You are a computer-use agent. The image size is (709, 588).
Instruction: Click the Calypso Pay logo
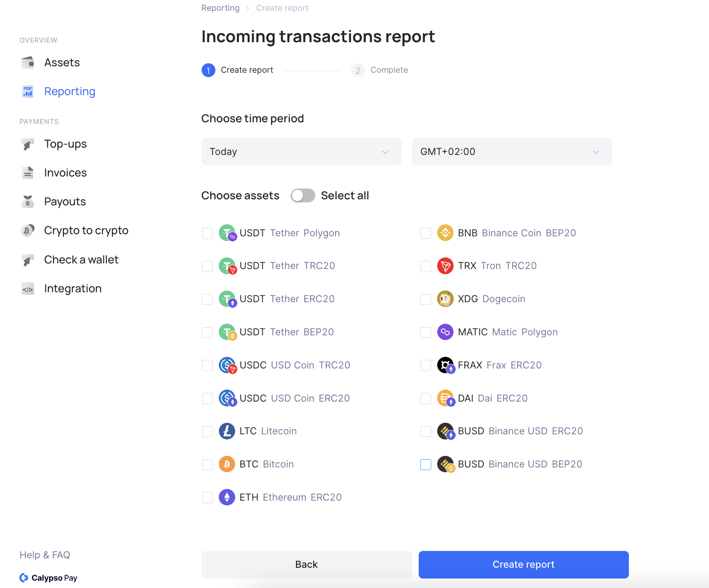(x=48, y=578)
